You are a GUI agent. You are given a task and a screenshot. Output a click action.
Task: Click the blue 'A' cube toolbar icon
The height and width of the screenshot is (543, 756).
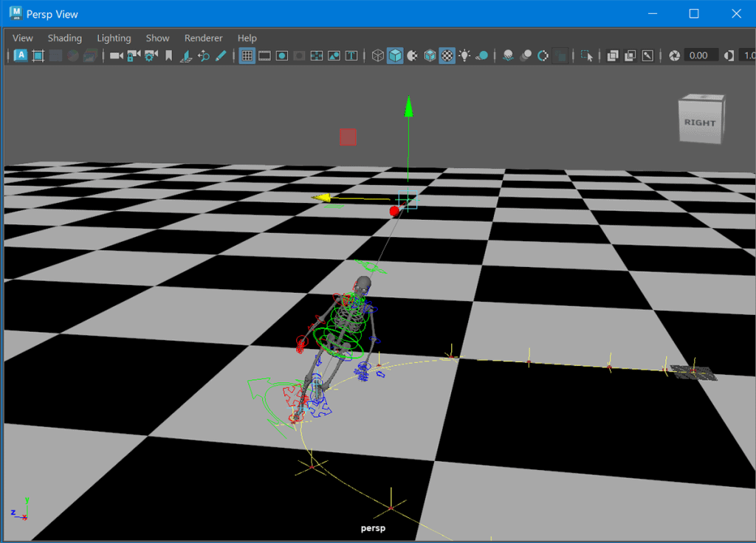point(21,55)
